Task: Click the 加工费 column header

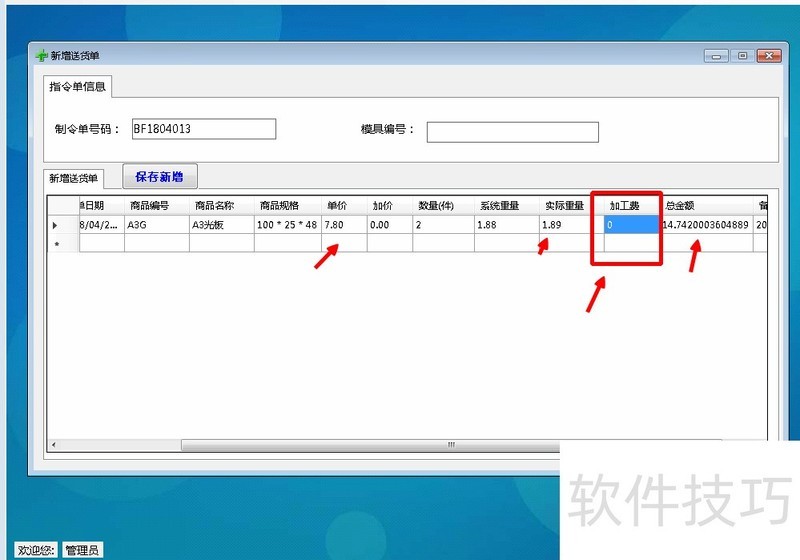Action: 632,205
